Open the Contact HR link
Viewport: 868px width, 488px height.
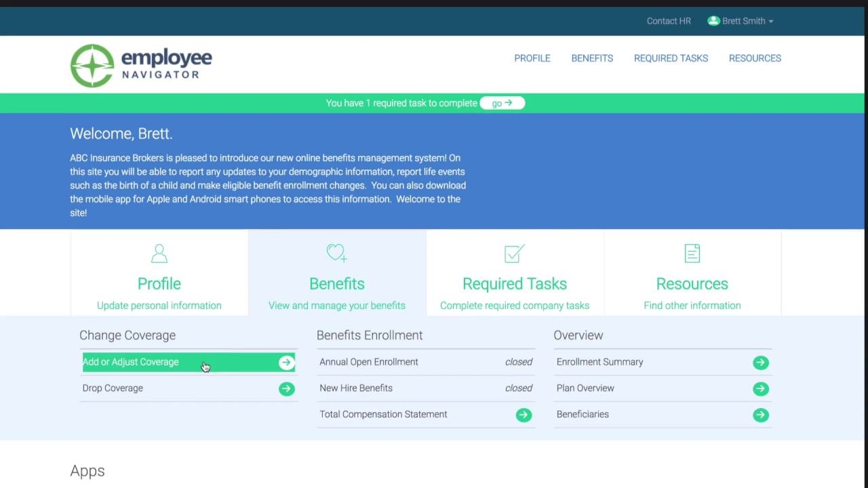669,21
